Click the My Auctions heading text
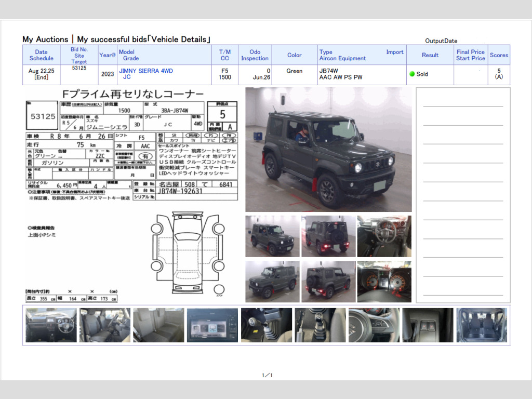 pos(45,39)
